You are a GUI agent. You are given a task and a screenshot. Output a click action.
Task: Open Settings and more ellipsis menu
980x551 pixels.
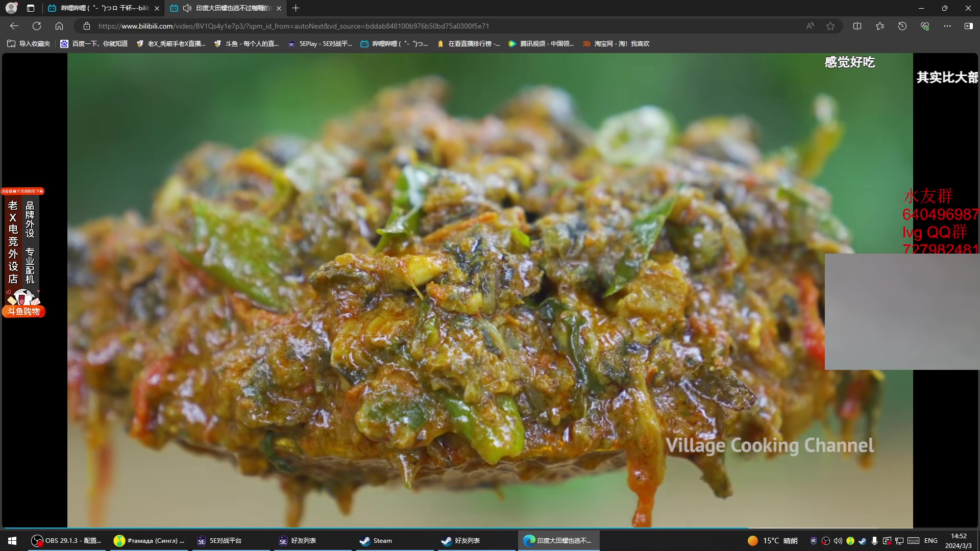pos(947,26)
